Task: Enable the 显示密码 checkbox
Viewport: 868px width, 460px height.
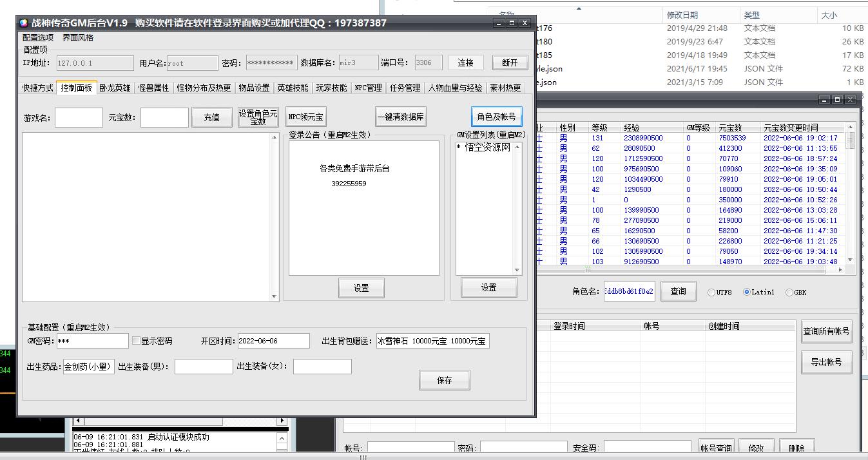Action: pyautogui.click(x=136, y=341)
